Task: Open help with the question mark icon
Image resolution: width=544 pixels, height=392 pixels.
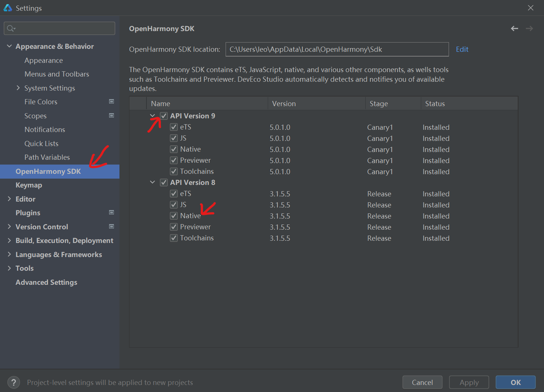Action: point(14,382)
